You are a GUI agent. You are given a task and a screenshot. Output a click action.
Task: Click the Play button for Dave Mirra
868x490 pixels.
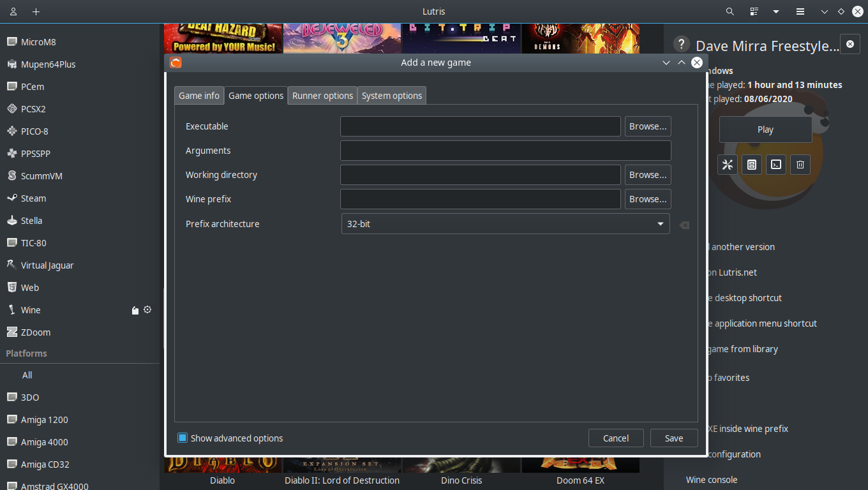coord(766,130)
